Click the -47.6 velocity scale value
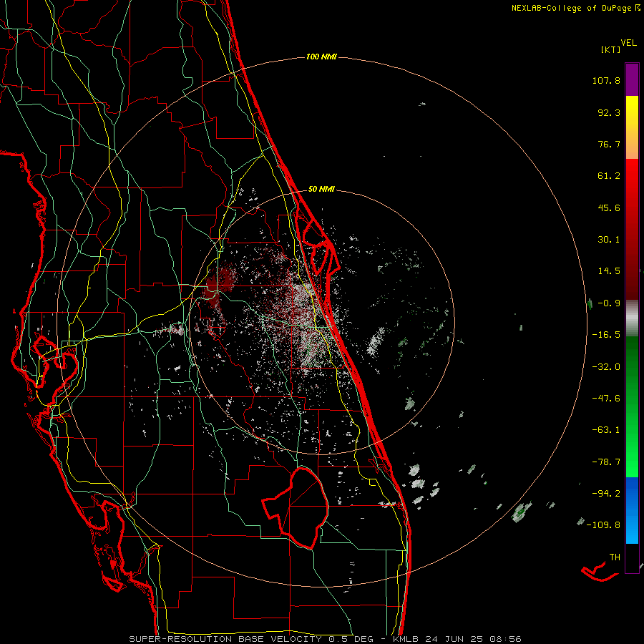This screenshot has height=644, width=644. [606, 399]
